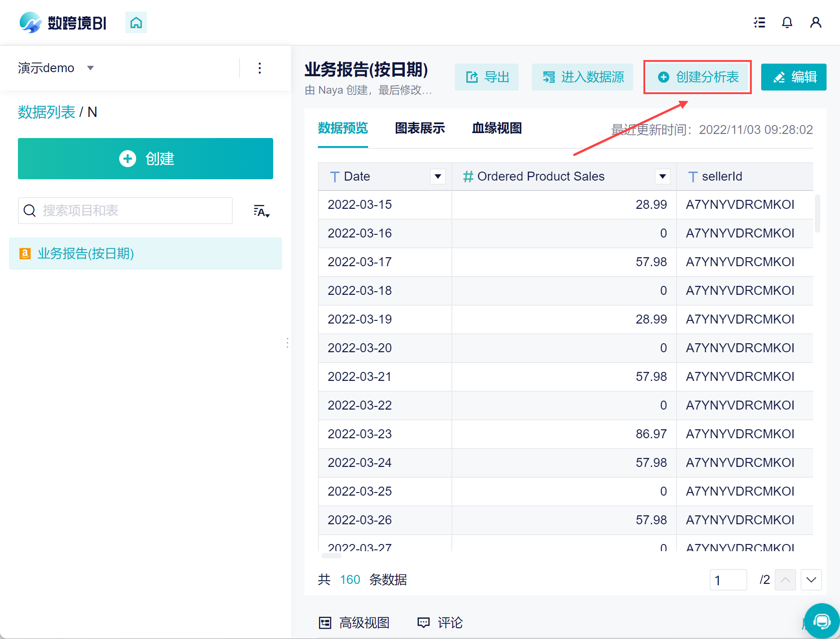Click the sellerId cell in the 2022-03-20 row
This screenshot has height=639, width=840.
click(x=745, y=348)
